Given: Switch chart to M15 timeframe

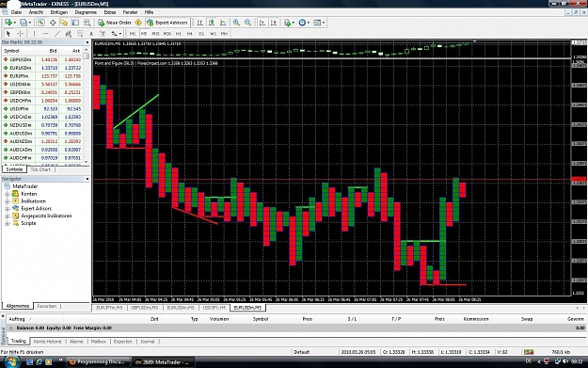Looking at the screenshot, I should pos(155,34).
